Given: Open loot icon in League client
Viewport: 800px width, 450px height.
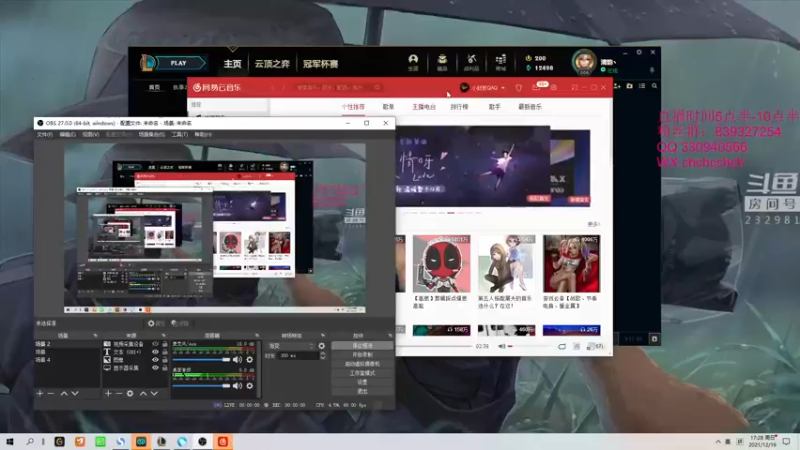Looking at the screenshot, I should click(x=471, y=62).
